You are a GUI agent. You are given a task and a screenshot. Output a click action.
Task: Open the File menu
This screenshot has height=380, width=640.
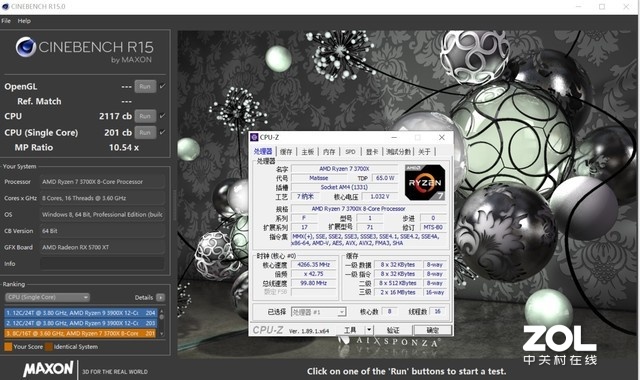[6, 21]
